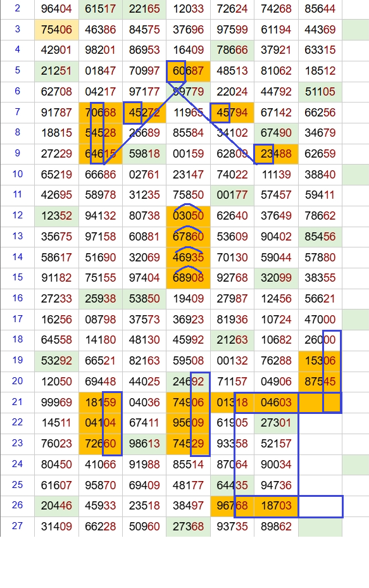Select the orange cell with 23488
Image resolution: width=369 pixels, height=588 pixels.
point(276,154)
